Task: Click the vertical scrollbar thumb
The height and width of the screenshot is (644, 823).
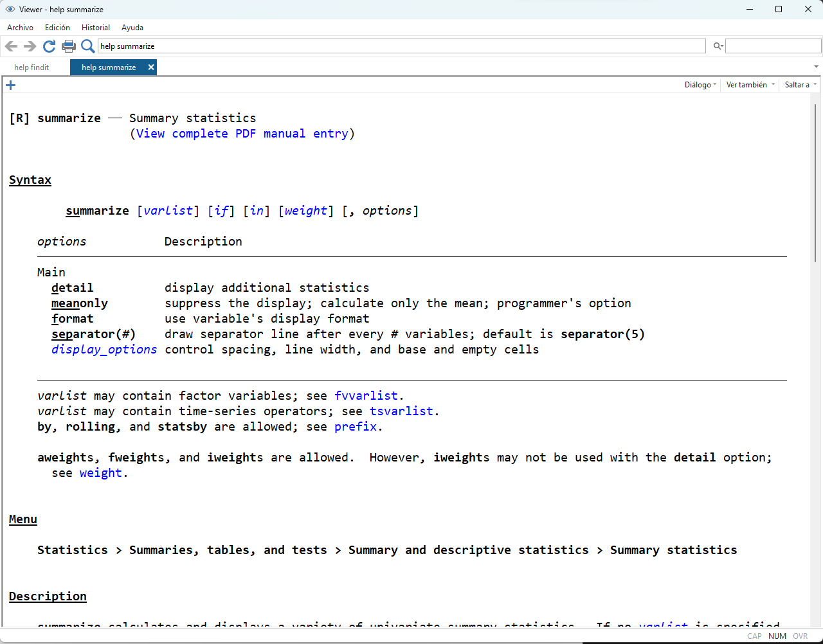Action: [x=816, y=183]
